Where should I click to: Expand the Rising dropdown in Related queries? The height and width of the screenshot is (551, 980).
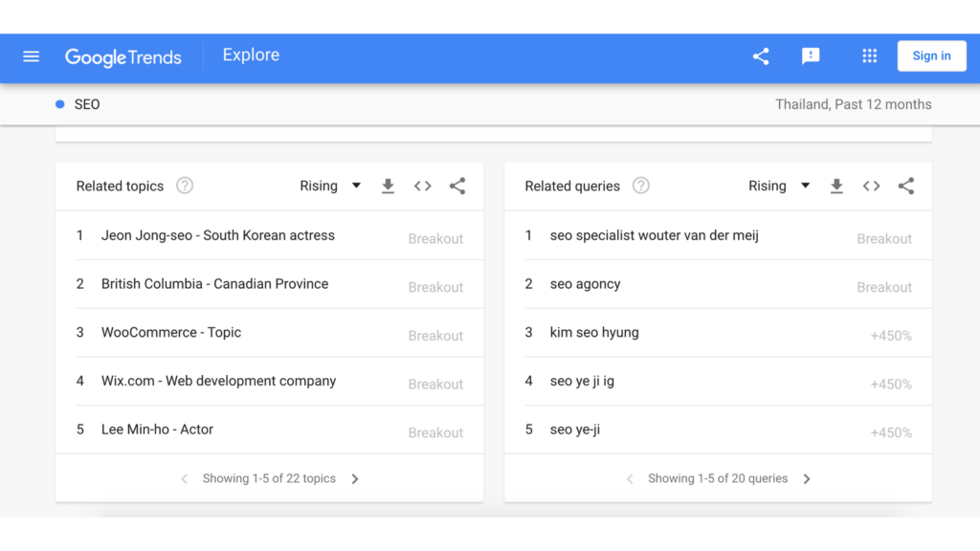click(x=779, y=187)
